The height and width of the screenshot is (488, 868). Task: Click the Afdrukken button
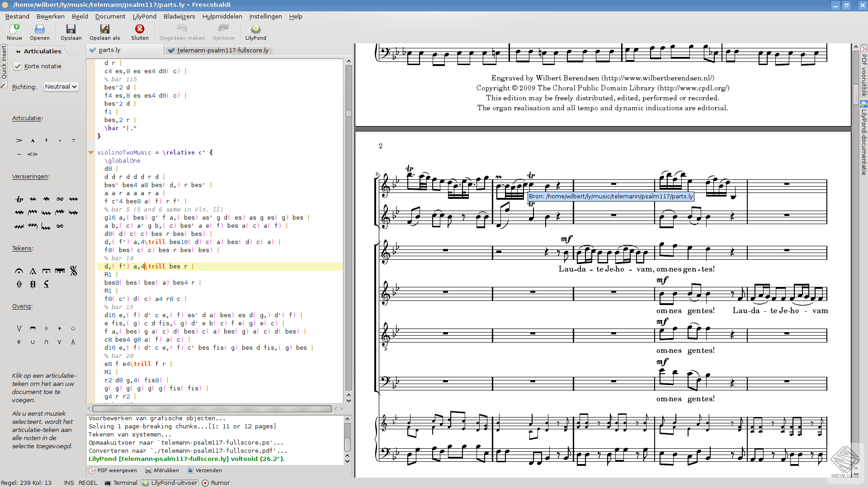(162, 470)
